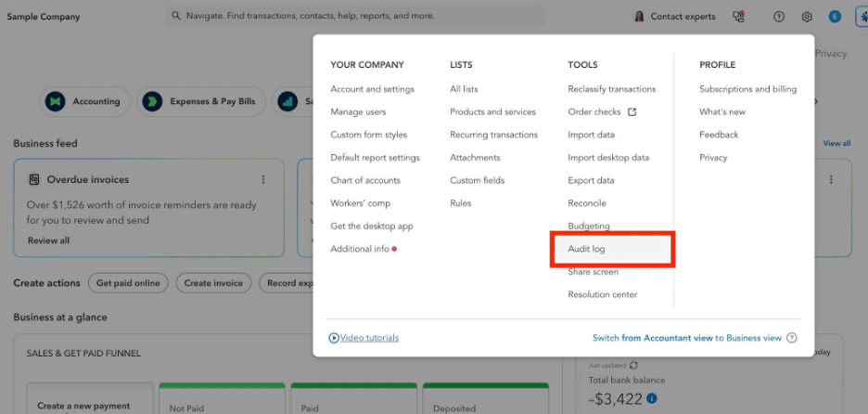Click the total bank balance info icon

(652, 398)
